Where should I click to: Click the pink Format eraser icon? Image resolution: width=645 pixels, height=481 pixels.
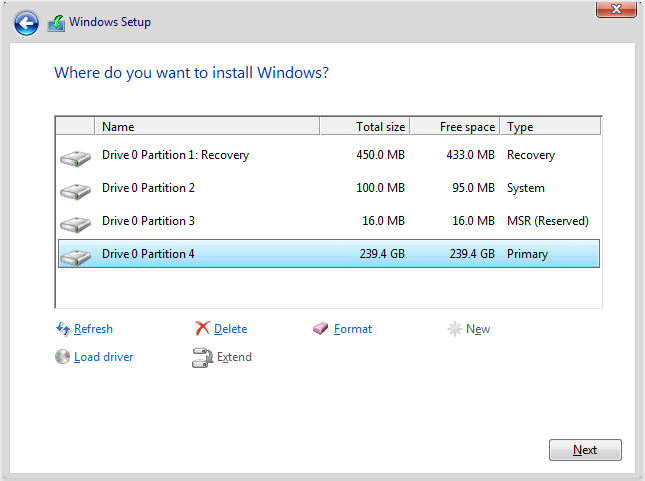[321, 329]
